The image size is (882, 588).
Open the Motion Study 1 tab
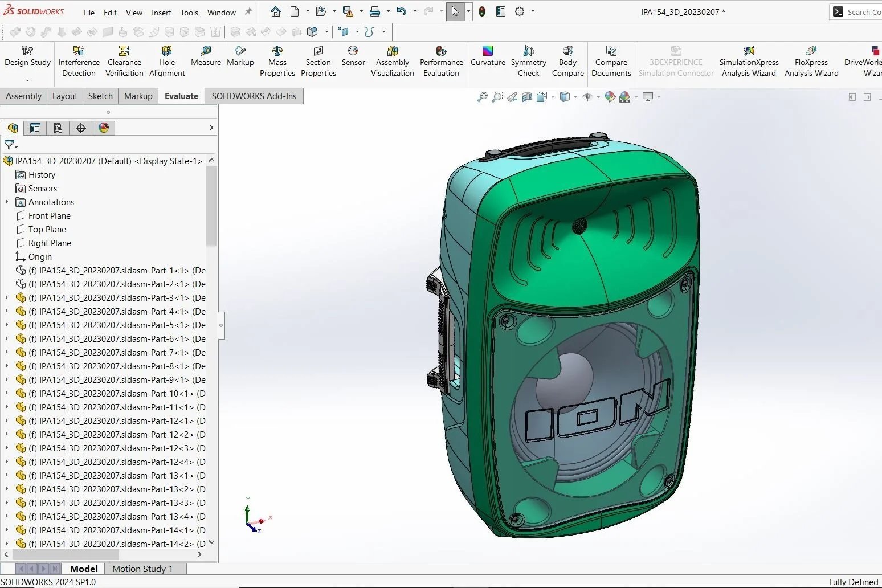[x=142, y=569]
